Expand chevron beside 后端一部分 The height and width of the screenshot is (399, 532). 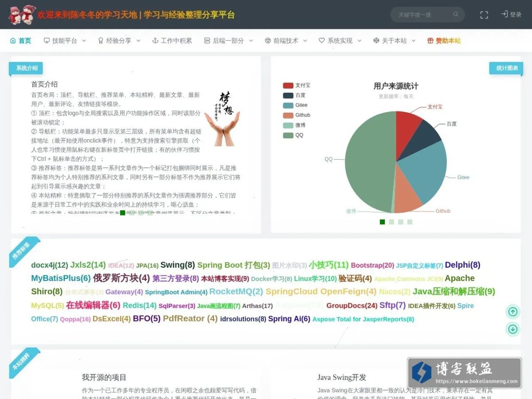[251, 41]
